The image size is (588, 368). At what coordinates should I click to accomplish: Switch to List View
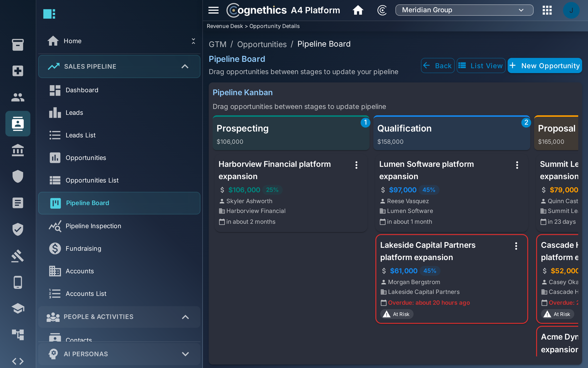481,66
